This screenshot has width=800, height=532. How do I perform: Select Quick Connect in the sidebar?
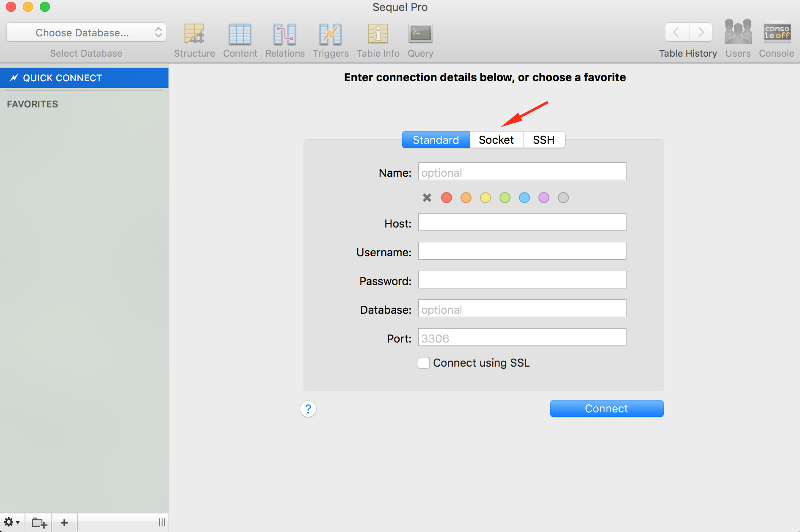84,78
